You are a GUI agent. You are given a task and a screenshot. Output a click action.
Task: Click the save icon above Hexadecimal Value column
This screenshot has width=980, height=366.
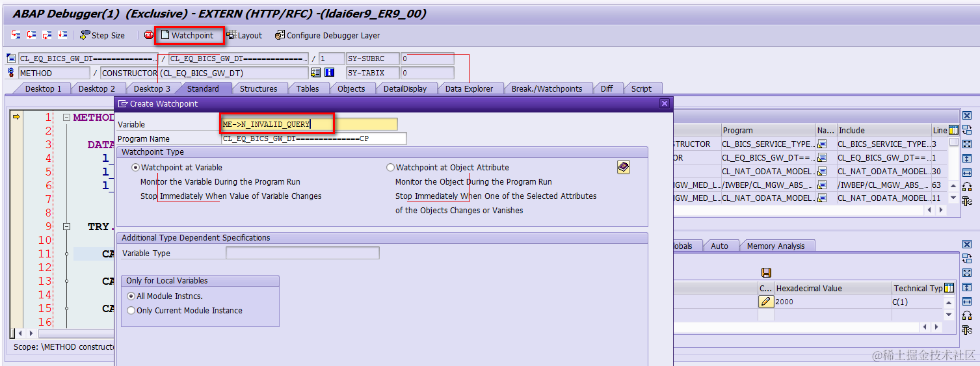pyautogui.click(x=766, y=273)
